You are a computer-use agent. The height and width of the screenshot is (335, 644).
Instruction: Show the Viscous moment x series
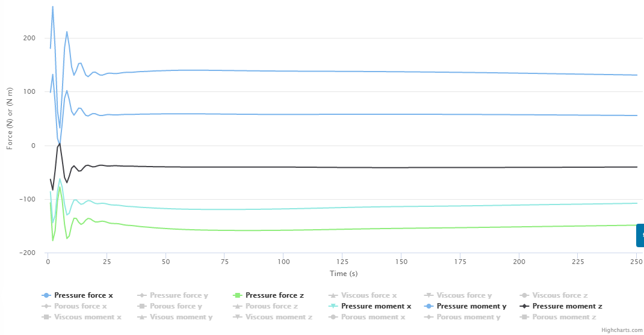(x=87, y=317)
